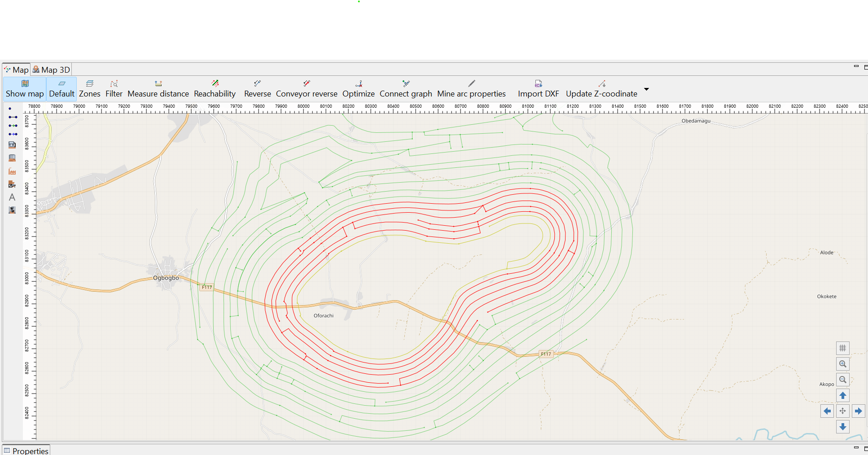Click Import DXF in toolbar
This screenshot has width=868, height=455.
(x=538, y=89)
